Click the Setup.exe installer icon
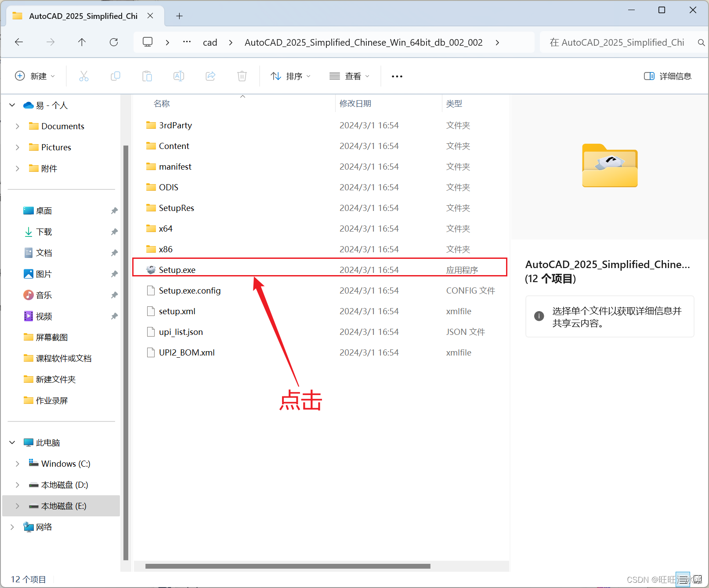 click(x=151, y=270)
